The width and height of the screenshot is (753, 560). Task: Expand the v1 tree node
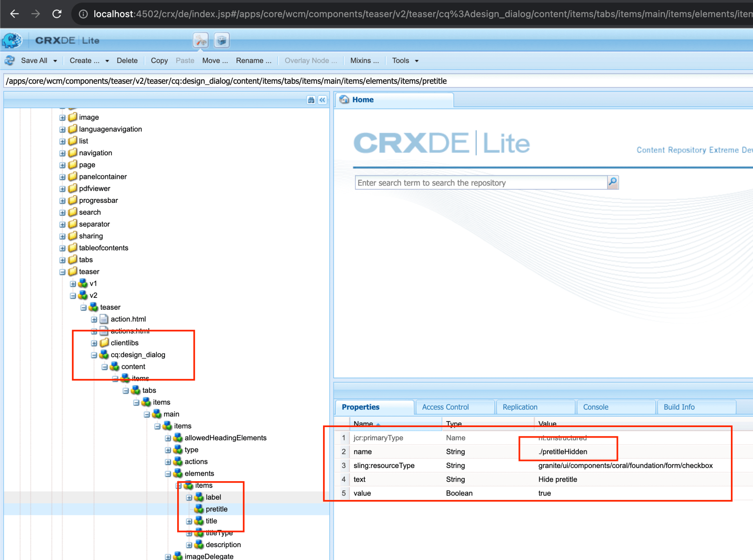(x=73, y=283)
